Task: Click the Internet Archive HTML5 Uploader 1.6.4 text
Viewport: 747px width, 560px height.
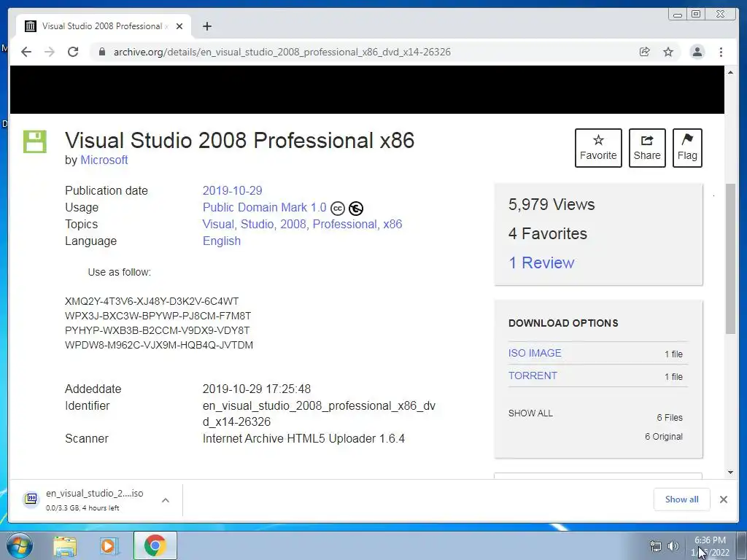Action: 303,438
